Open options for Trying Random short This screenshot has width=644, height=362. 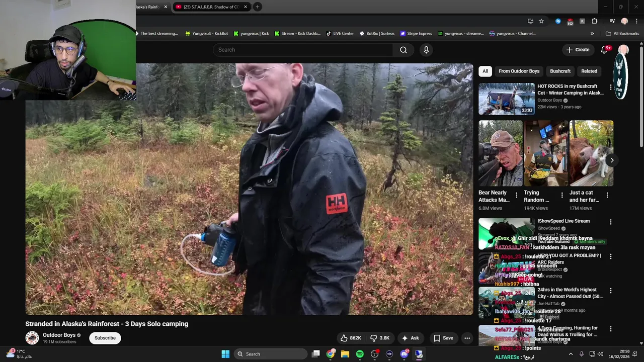click(x=562, y=195)
